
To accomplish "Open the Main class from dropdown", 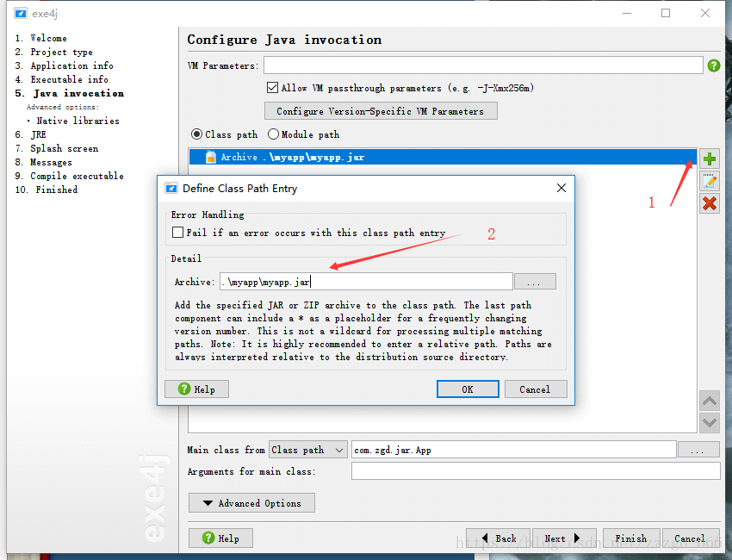I will [308, 450].
